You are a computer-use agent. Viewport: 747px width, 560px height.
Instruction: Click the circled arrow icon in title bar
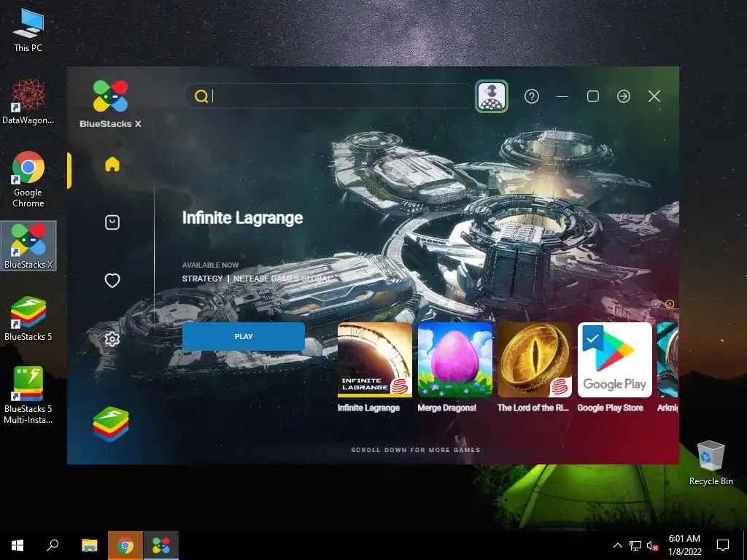pyautogui.click(x=624, y=96)
